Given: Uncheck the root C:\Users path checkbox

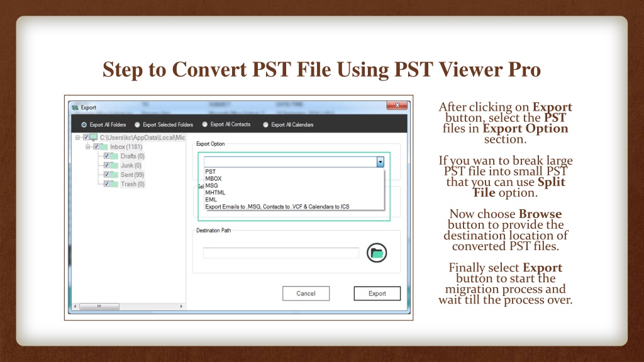Looking at the screenshot, I should click(86, 138).
